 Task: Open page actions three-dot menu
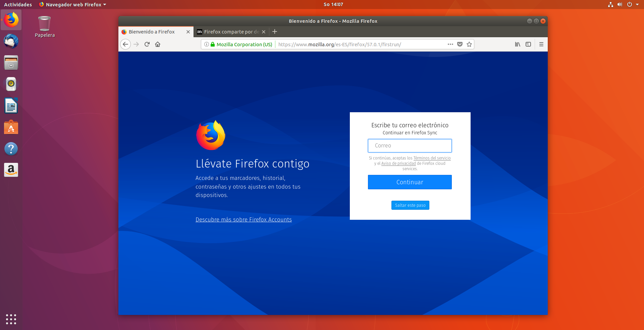(x=450, y=44)
